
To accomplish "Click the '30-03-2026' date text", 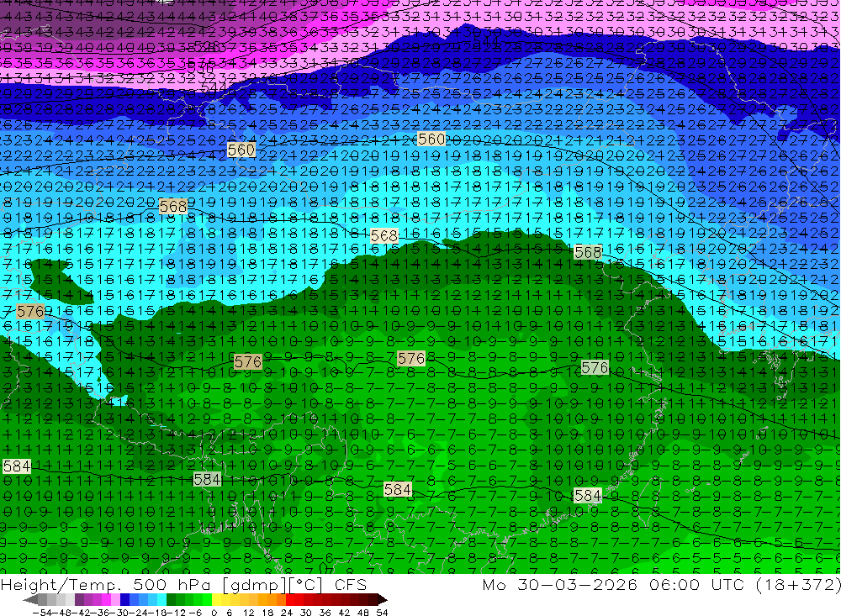I will click(x=578, y=584).
